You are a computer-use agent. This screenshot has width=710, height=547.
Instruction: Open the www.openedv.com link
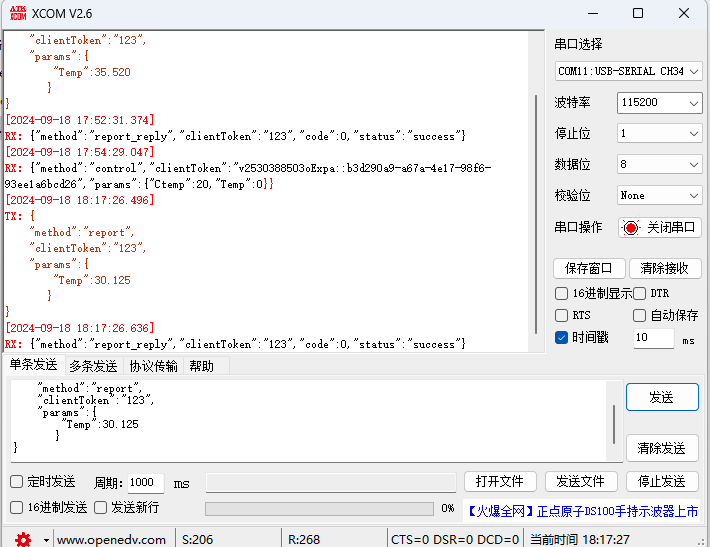click(111, 539)
